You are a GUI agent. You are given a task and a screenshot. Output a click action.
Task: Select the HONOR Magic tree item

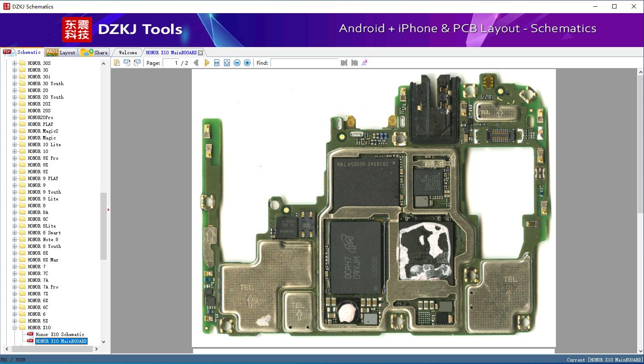pyautogui.click(x=42, y=138)
